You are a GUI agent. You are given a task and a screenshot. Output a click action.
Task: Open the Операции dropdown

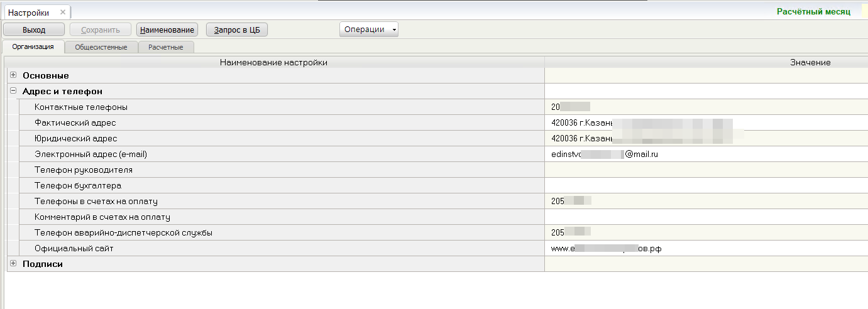[x=368, y=30]
